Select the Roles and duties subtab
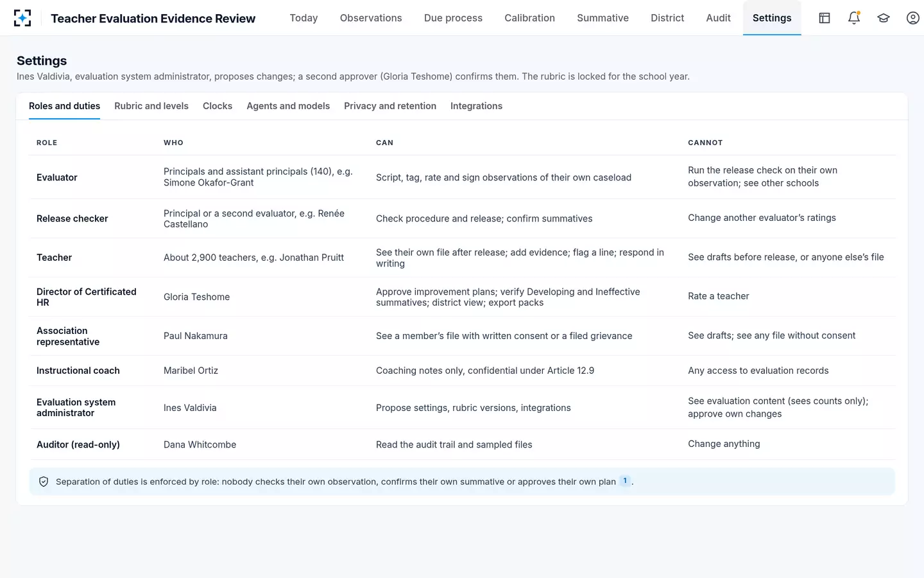This screenshot has height=578, width=924. [x=64, y=106]
